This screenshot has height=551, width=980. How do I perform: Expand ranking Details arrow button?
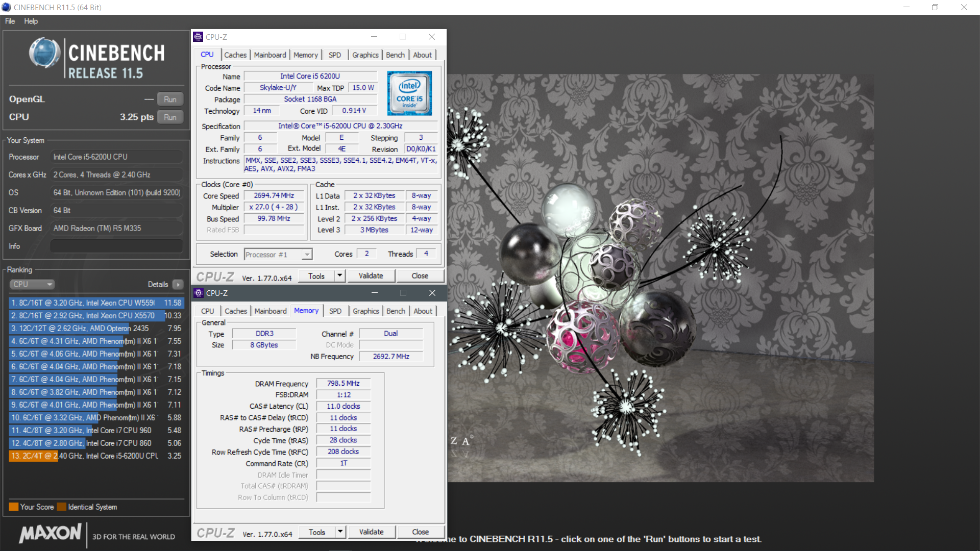[x=178, y=284]
